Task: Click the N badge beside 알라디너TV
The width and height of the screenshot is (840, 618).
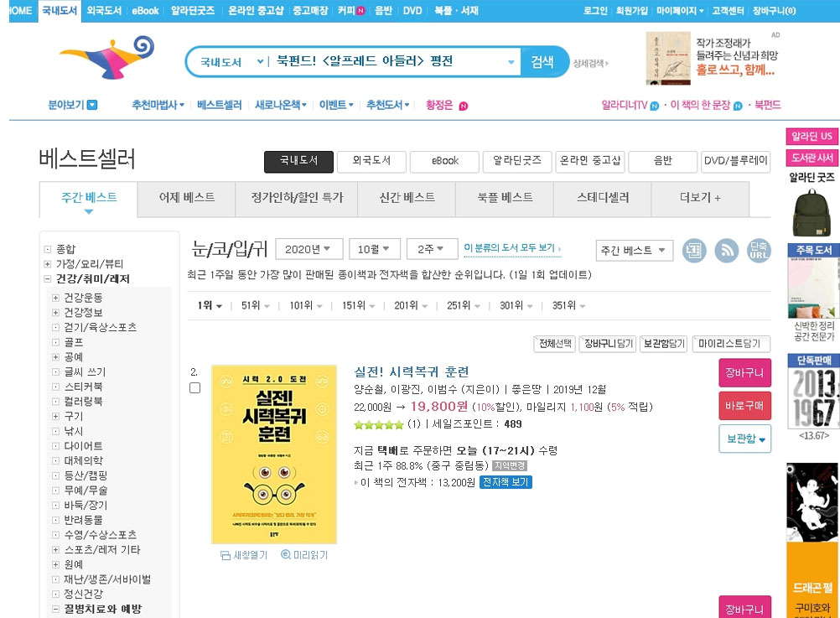Action: point(654,106)
